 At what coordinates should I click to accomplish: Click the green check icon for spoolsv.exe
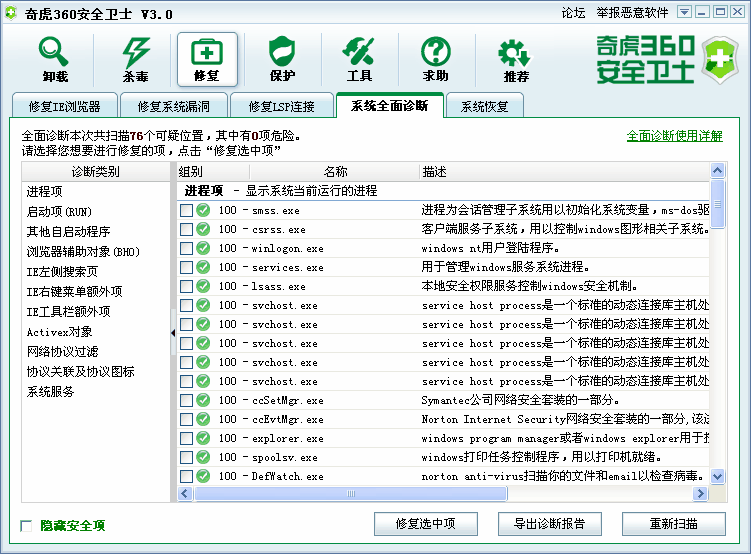click(x=203, y=457)
